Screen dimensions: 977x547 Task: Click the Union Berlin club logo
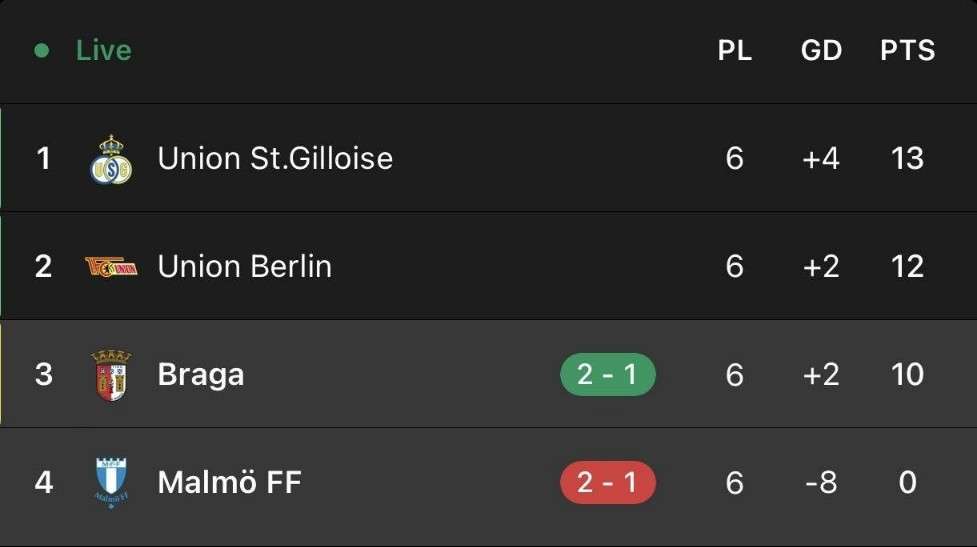111,267
